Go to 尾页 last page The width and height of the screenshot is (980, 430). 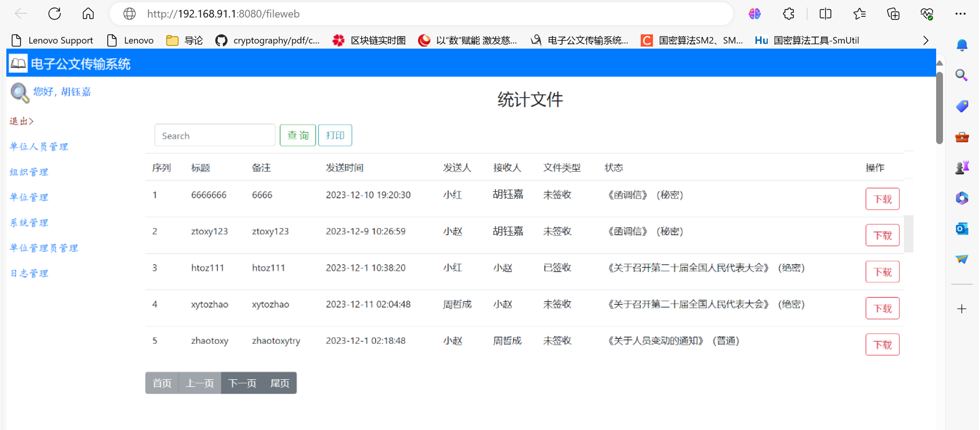[x=279, y=383]
